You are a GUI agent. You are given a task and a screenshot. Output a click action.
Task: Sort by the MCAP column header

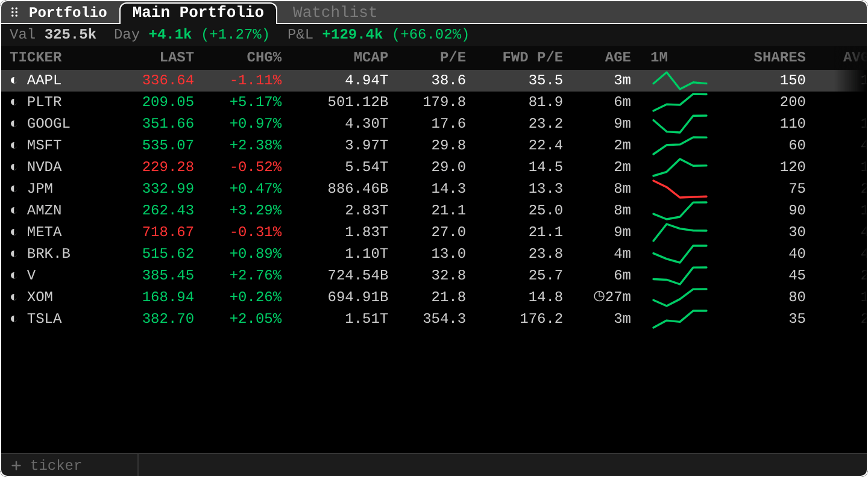371,57
